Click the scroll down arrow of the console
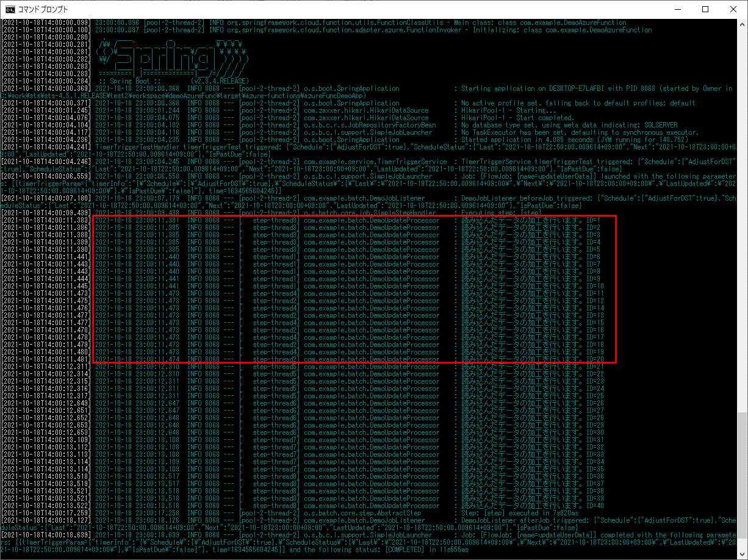This screenshot has width=748, height=560. [742, 555]
